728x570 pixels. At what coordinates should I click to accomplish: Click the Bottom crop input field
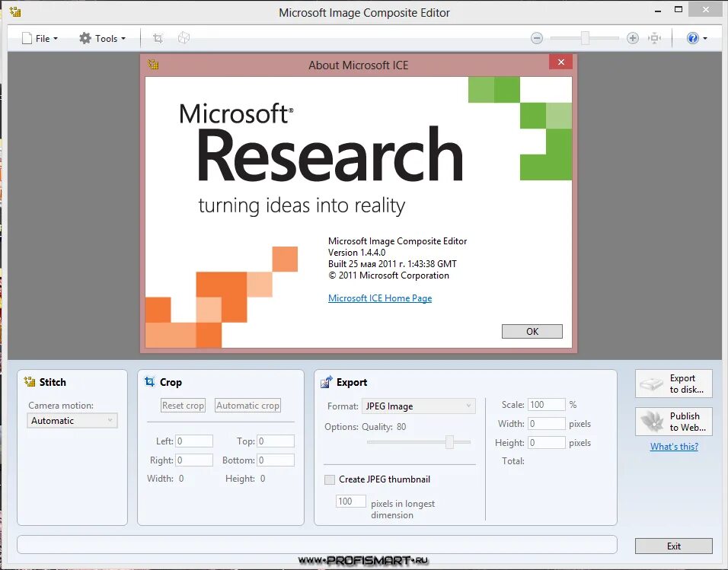276,460
